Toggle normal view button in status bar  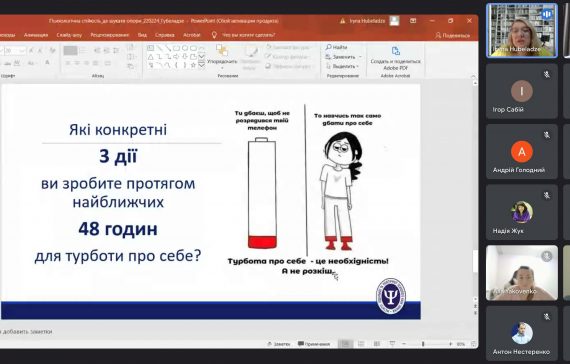345,344
